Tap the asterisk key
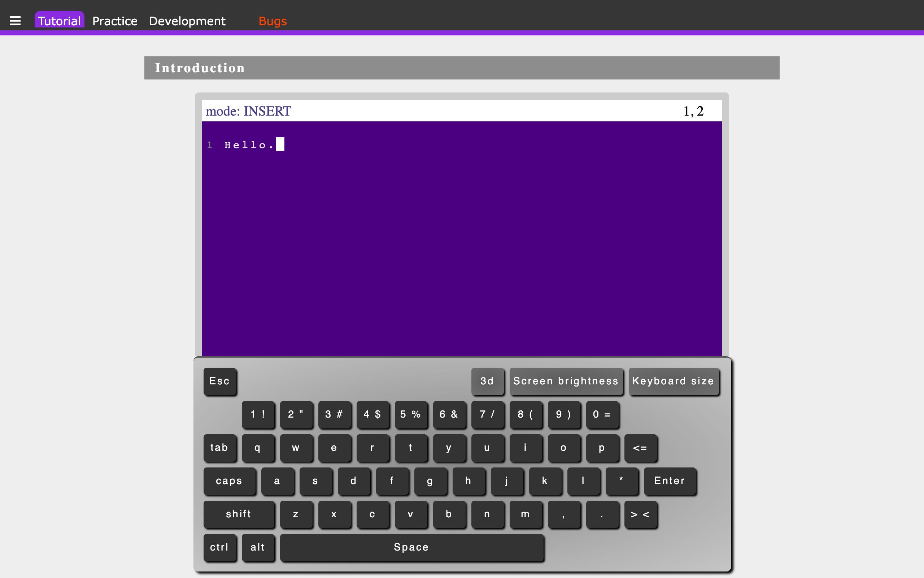 coord(622,481)
